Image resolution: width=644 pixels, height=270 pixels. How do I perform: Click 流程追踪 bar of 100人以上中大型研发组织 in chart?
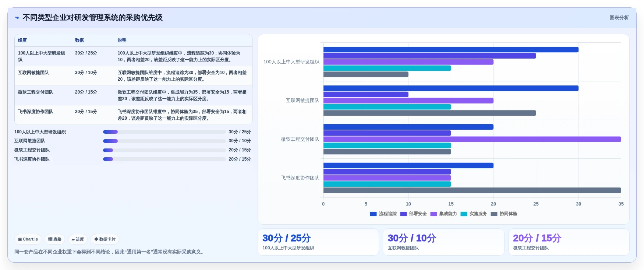451,50
